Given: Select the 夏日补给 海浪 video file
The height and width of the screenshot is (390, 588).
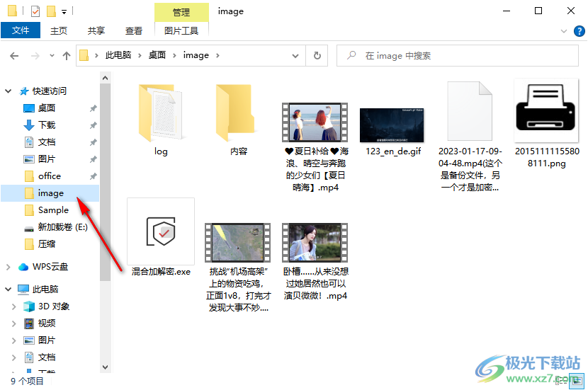Looking at the screenshot, I should 315,147.
